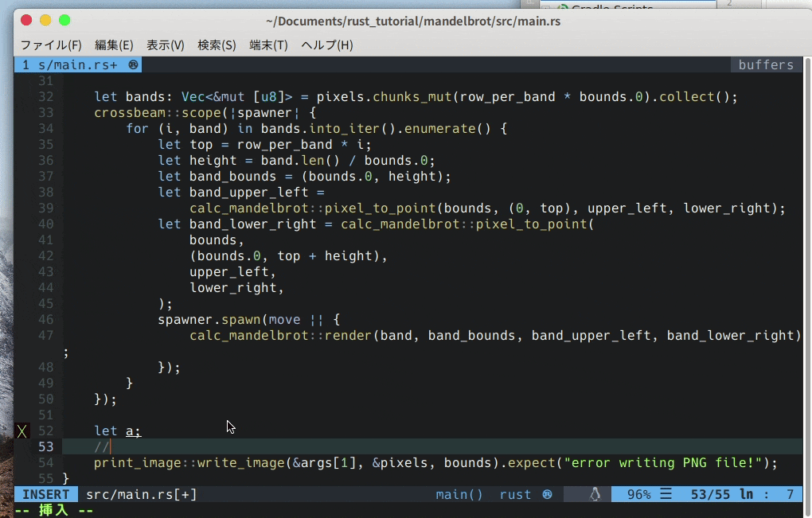Click 'let a;' on line 52
The width and height of the screenshot is (812, 518).
coord(118,431)
